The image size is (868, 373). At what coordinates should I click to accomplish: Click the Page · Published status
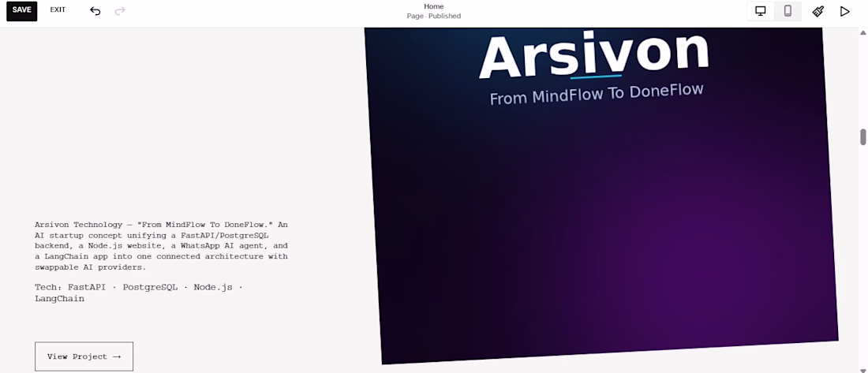tap(433, 16)
